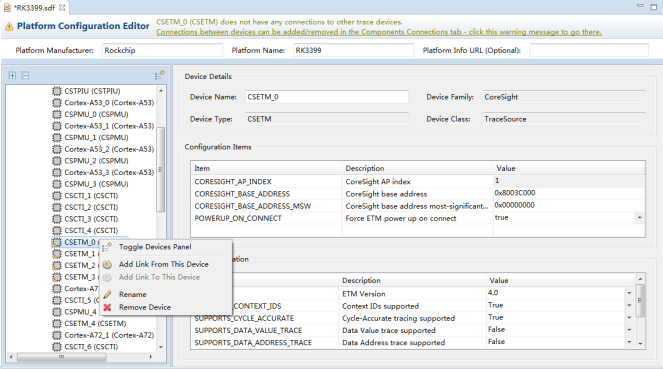Click the CSETM_3 warning chip icon
This screenshot has height=369, width=663.
pos(57,277)
